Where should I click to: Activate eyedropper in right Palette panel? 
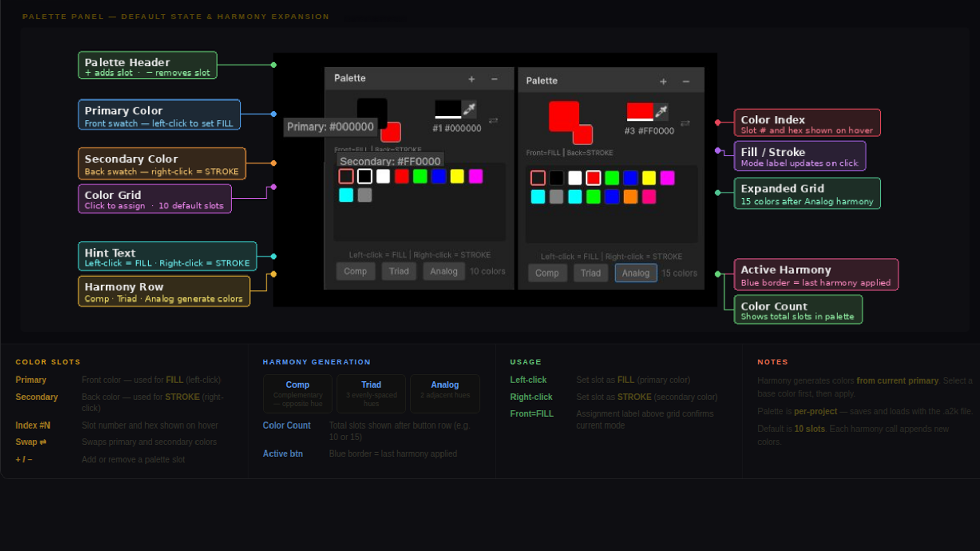point(661,111)
